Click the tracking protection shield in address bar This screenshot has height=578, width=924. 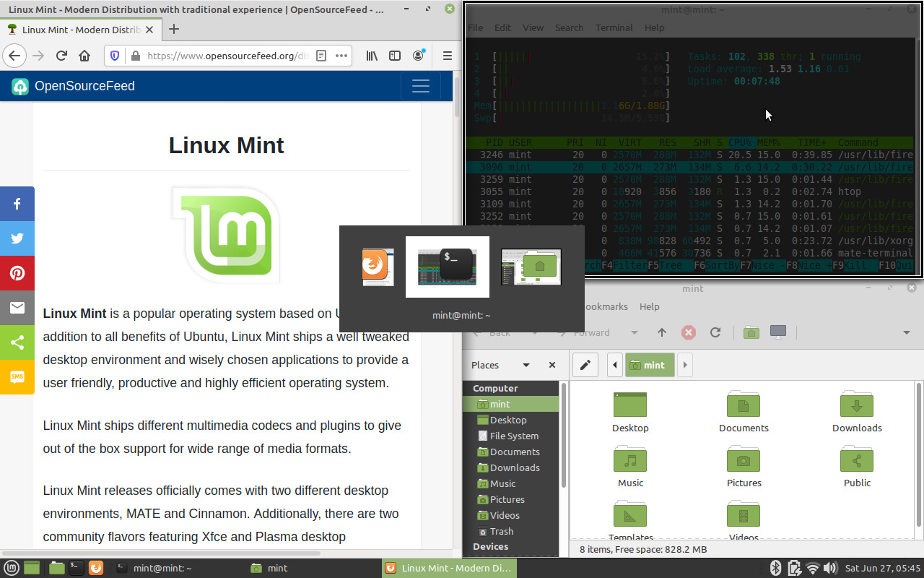[x=115, y=55]
